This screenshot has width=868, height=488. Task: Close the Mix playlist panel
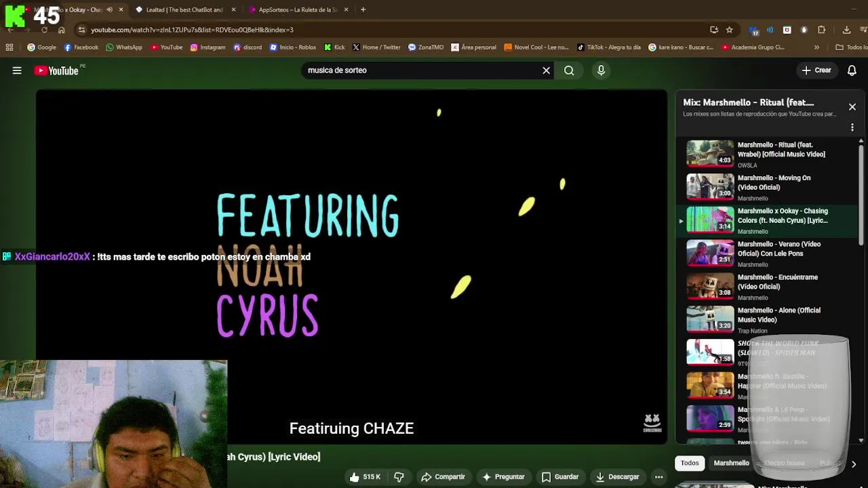(852, 107)
